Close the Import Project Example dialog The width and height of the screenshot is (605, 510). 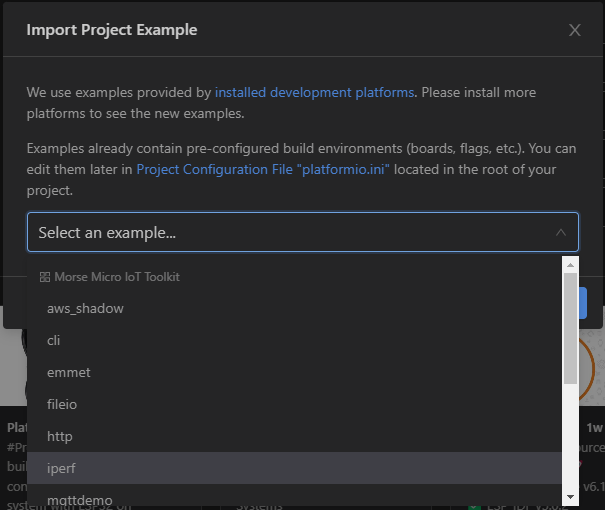point(574,30)
